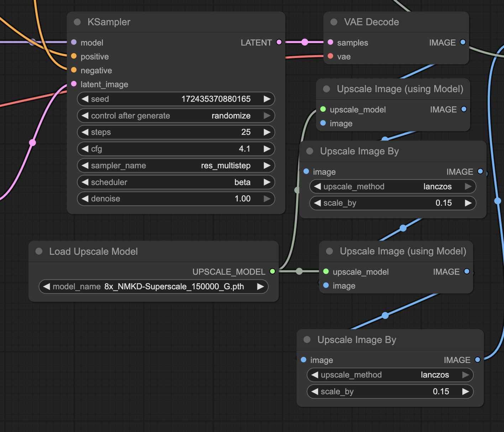Click the positive input port on KSampler

tap(74, 56)
